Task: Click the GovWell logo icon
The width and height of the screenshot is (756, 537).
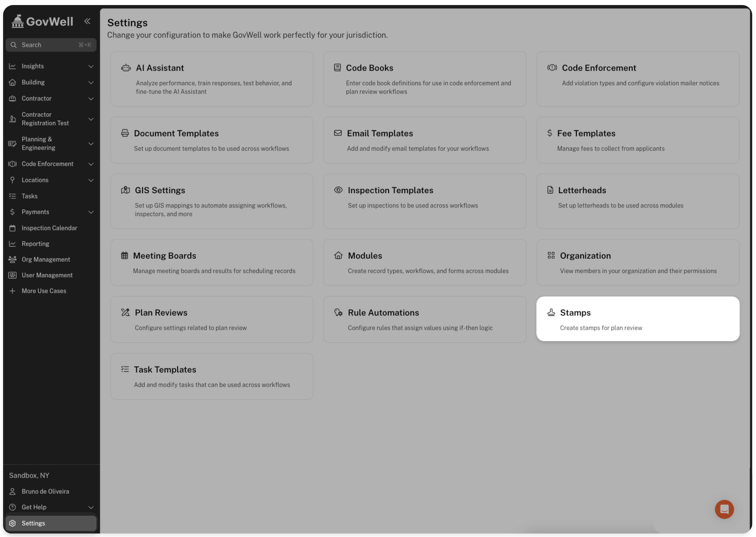Action: (17, 21)
